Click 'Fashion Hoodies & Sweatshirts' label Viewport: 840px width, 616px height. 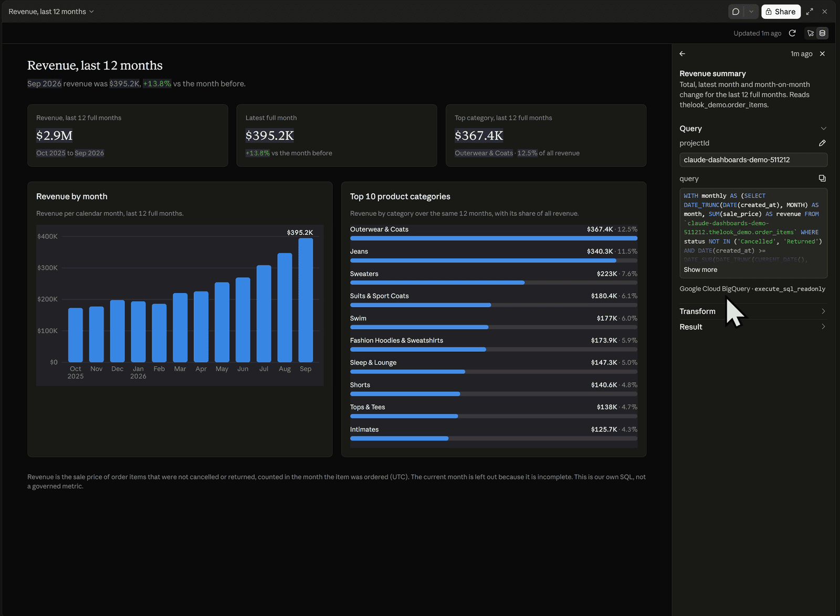click(x=396, y=340)
